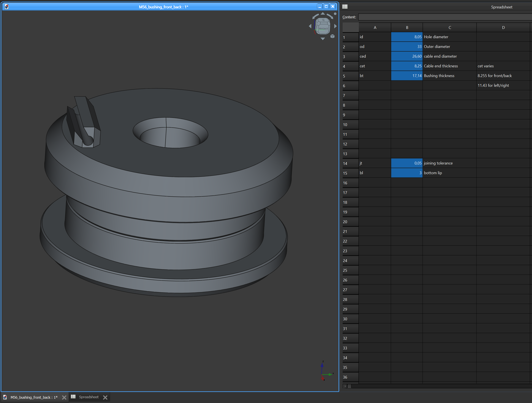
Task: Rotate view left with navigation cube arrow
Action: pyautogui.click(x=310, y=26)
